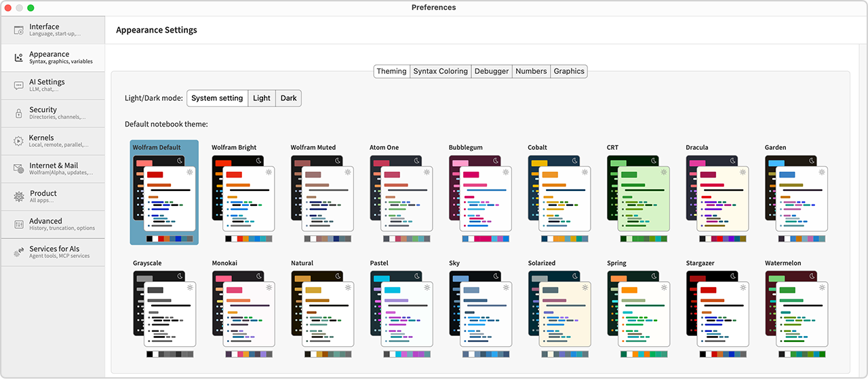
Task: Click the moon icon on Watermelon dark preview
Action: (x=812, y=276)
